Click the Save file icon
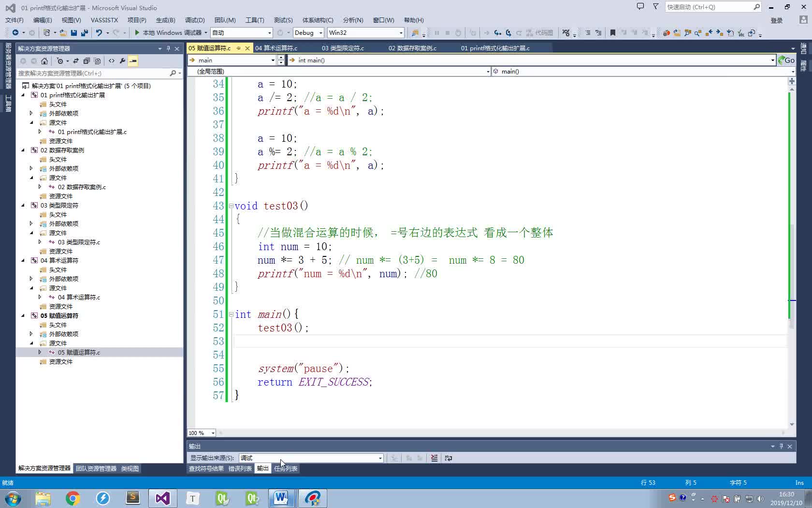 click(74, 32)
